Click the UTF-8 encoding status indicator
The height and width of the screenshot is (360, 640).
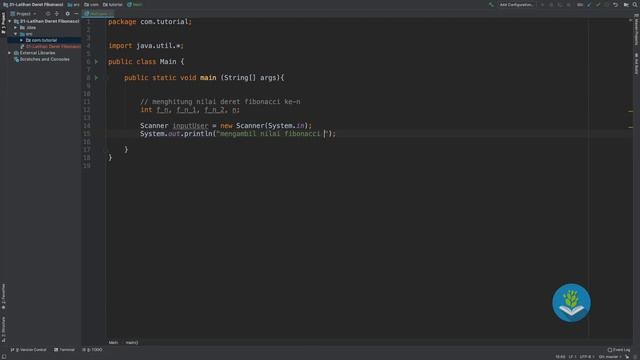coord(587,357)
